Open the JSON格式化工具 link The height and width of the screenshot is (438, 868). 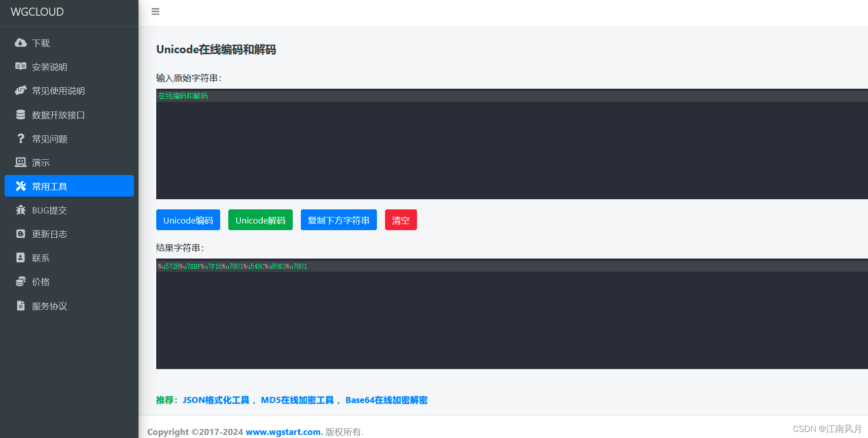pos(216,400)
